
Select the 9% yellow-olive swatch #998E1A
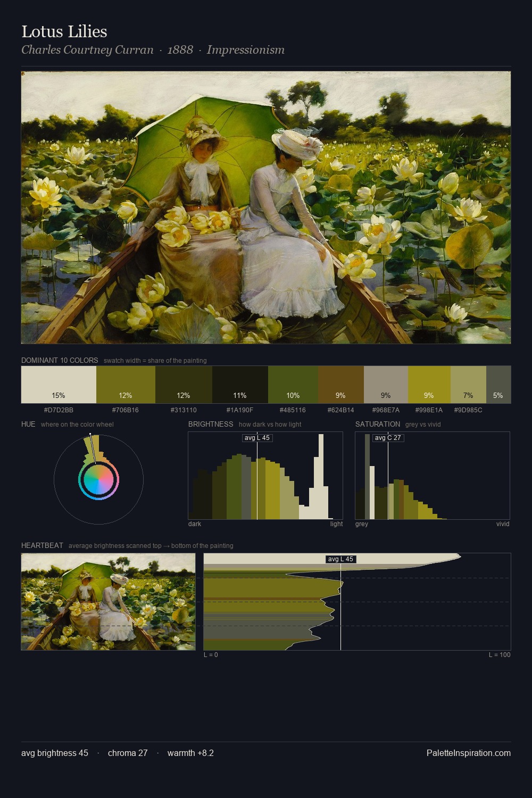click(x=429, y=385)
